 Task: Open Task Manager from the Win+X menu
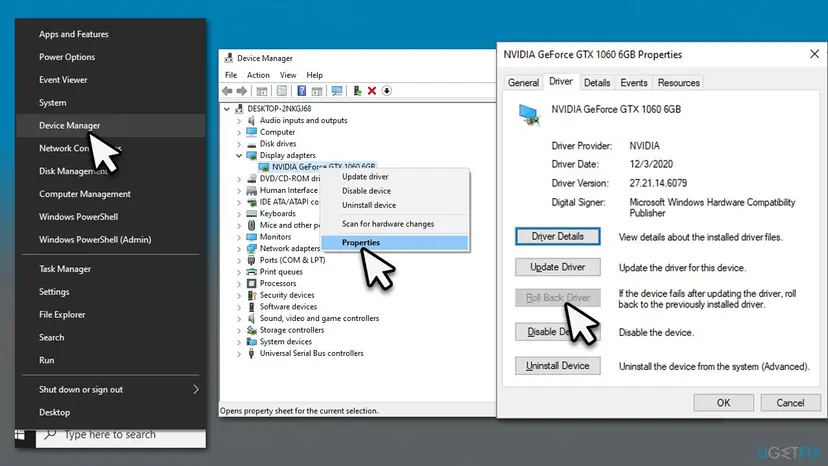click(x=111, y=269)
